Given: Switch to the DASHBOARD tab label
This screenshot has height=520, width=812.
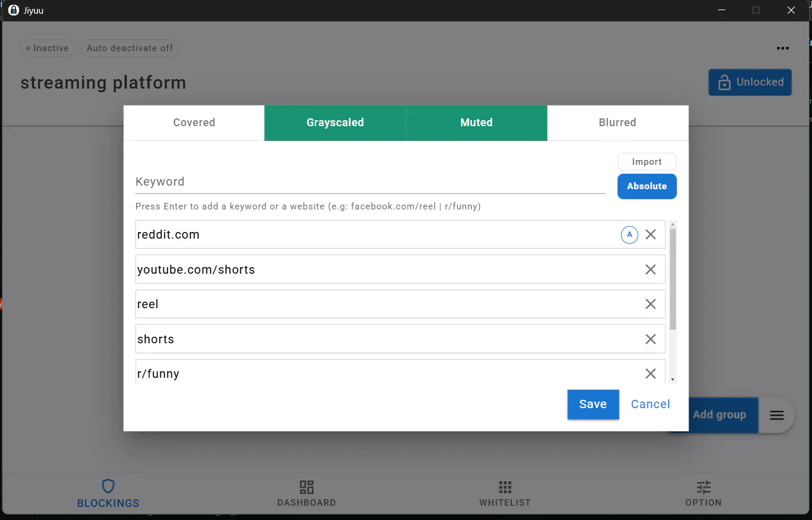Looking at the screenshot, I should click(307, 503).
